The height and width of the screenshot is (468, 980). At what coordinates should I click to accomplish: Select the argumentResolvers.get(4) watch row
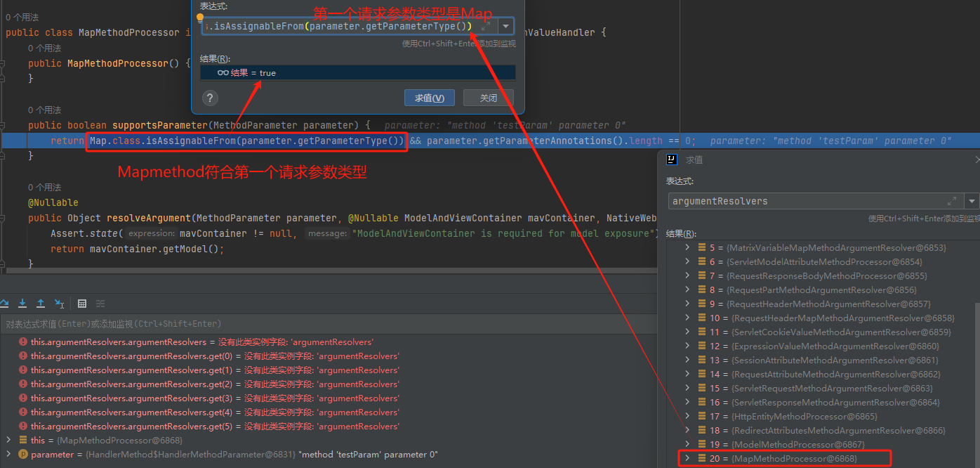(x=330, y=412)
